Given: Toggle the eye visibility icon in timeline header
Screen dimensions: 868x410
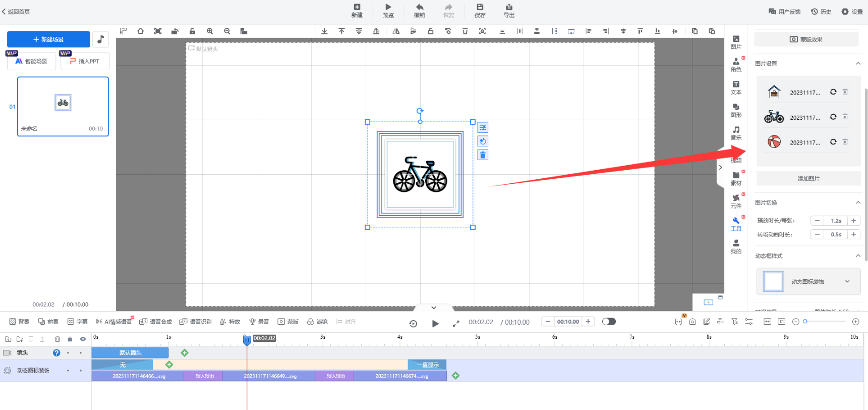Looking at the screenshot, I should point(83,339).
